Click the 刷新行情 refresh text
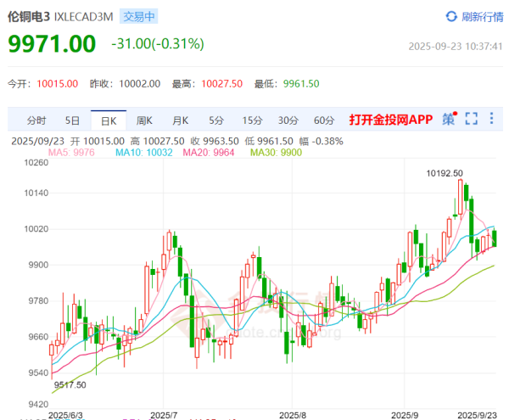509x420 pixels. point(483,16)
